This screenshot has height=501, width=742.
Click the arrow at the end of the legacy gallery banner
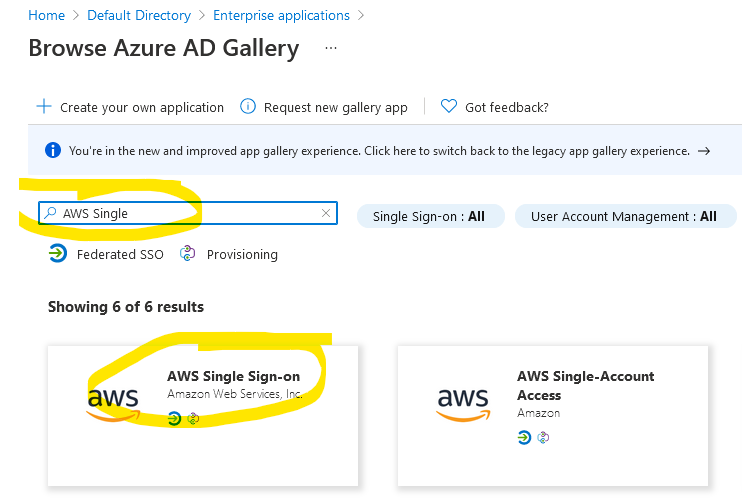click(x=704, y=151)
